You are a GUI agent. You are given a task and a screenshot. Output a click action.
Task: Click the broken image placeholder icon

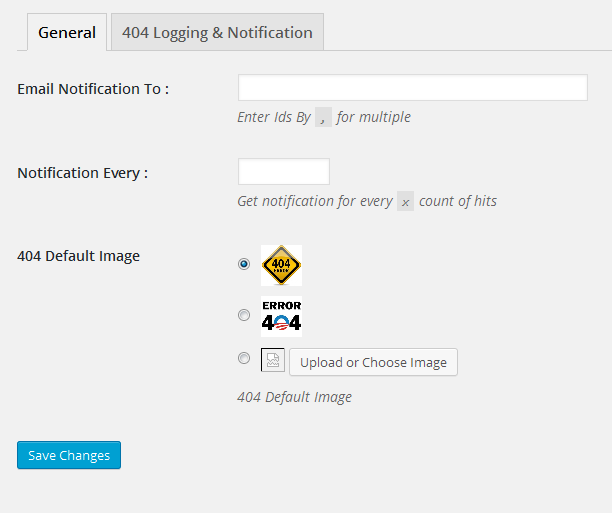pyautogui.click(x=273, y=360)
